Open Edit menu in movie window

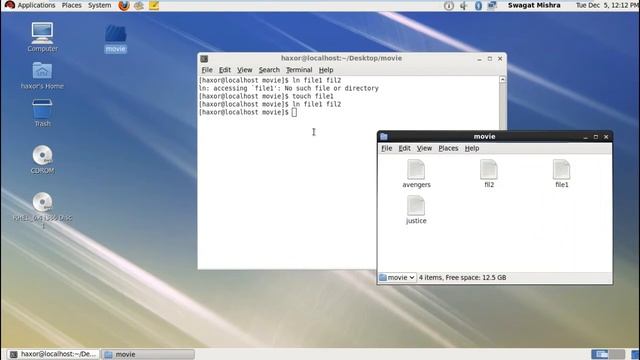point(404,148)
